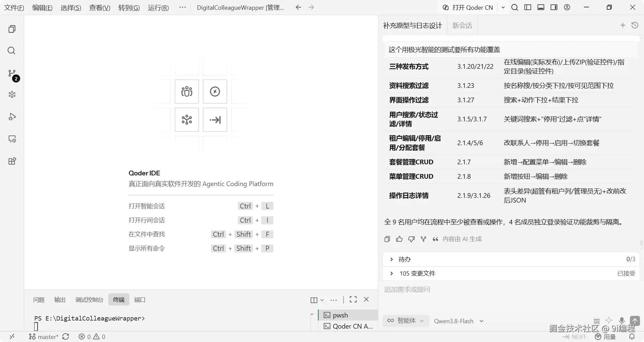Open the 转到(G) menu
Screen dimensions: 644x342
(129, 7)
